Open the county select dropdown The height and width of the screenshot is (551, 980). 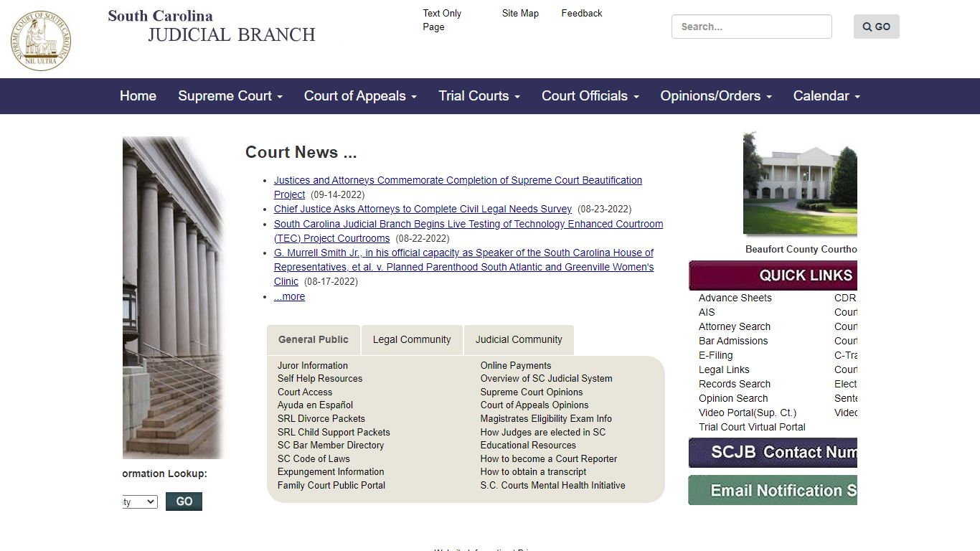coord(140,501)
